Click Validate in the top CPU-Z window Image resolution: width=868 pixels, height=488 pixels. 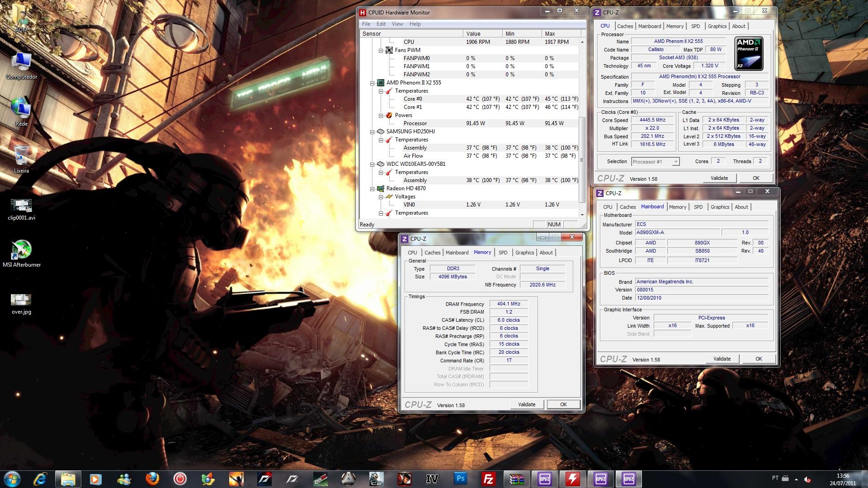pos(719,178)
